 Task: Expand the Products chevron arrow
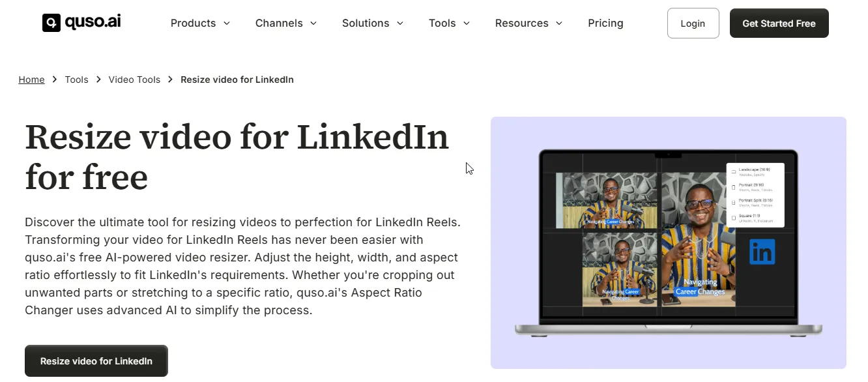tap(227, 23)
